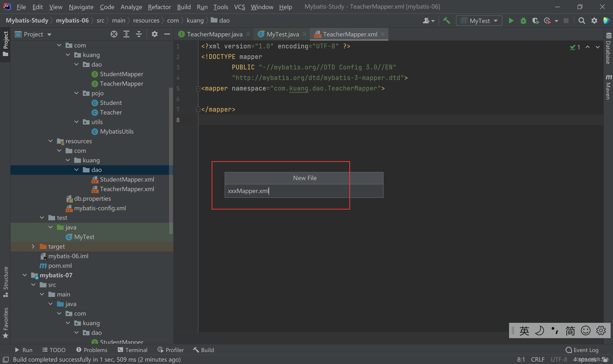Click resources in the breadcrumb path

[146, 20]
